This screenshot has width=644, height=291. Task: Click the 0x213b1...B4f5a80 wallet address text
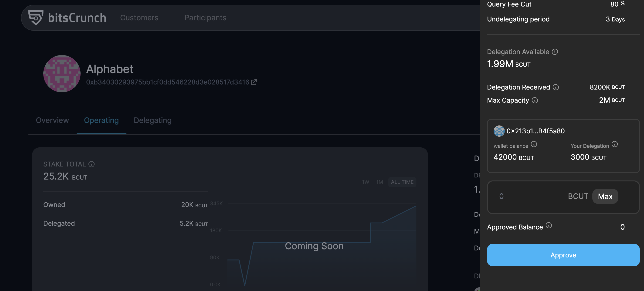coord(536,131)
